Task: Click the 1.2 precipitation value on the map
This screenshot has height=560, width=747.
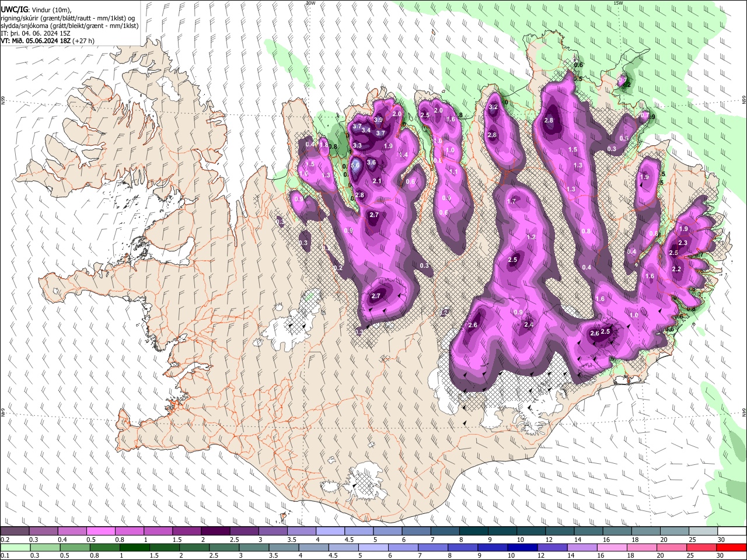Action: (531, 237)
